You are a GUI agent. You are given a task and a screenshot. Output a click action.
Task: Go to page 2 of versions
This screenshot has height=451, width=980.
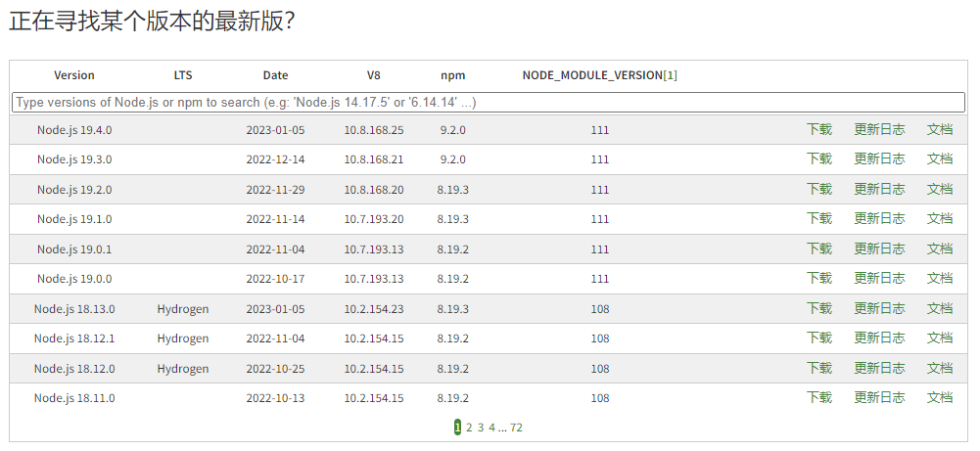(x=469, y=428)
